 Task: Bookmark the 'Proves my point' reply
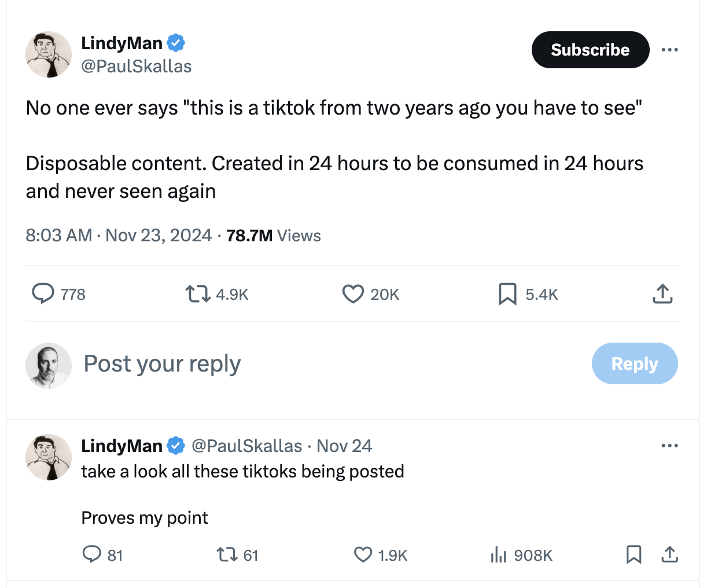click(634, 554)
